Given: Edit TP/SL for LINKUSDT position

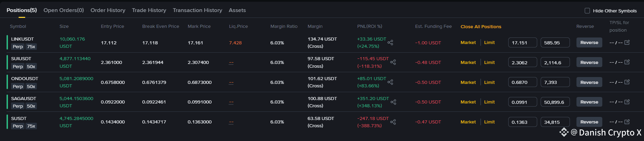Looking at the screenshot, I should (627, 42).
